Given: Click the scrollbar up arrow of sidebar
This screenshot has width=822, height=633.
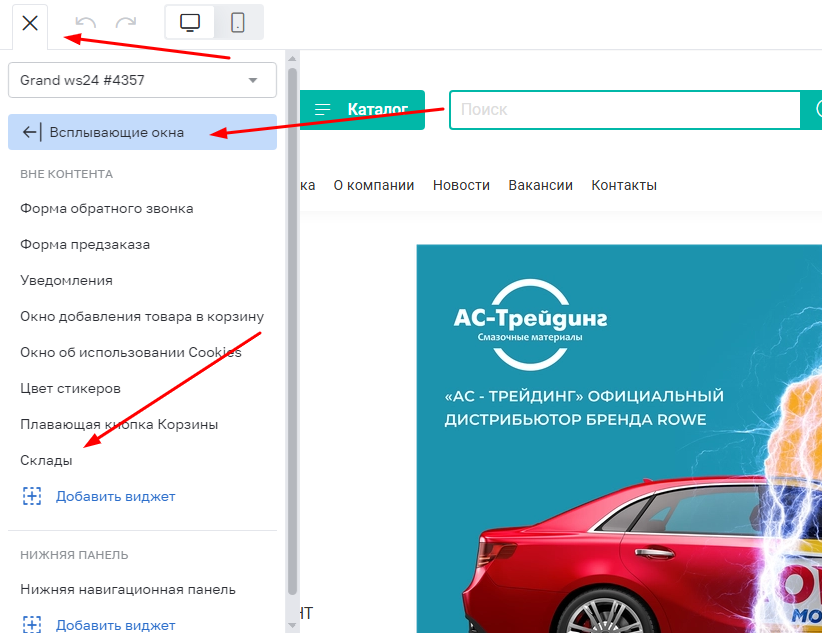Looking at the screenshot, I should point(293,59).
